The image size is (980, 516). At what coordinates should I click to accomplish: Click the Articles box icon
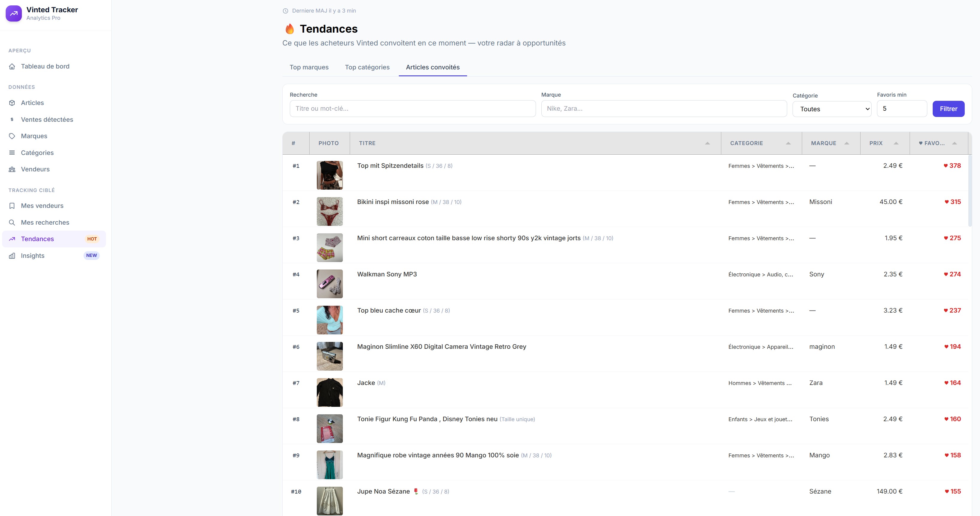coord(12,103)
